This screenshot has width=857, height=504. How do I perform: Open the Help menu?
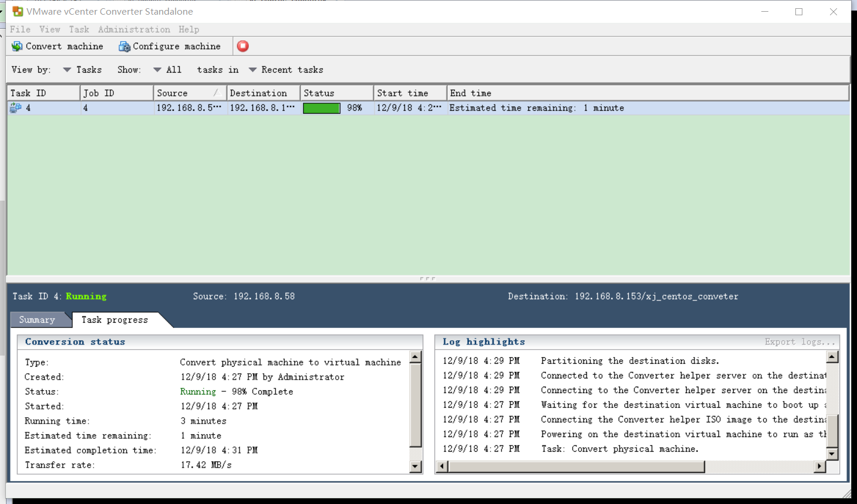(189, 29)
